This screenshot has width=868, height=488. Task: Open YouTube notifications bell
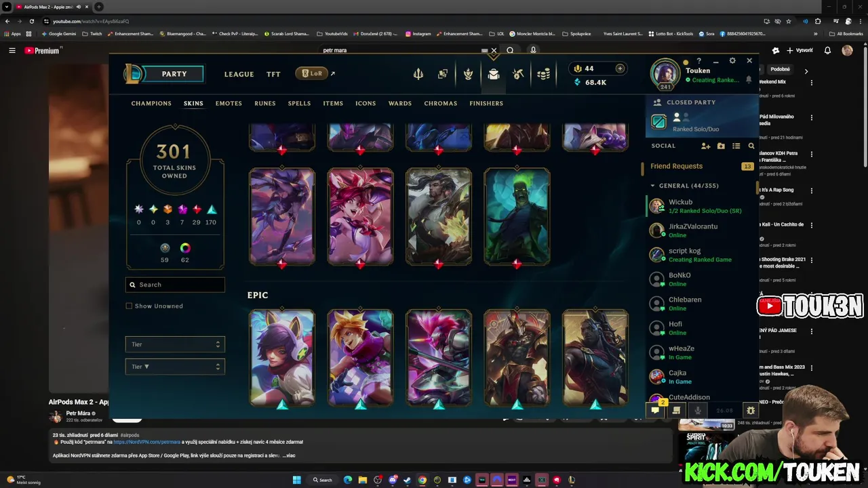coord(827,50)
